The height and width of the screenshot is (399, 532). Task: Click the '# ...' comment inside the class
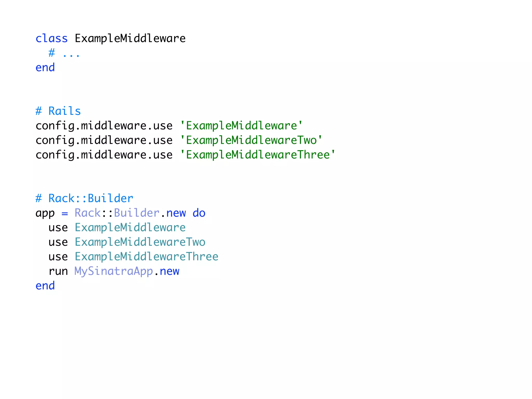tap(64, 53)
